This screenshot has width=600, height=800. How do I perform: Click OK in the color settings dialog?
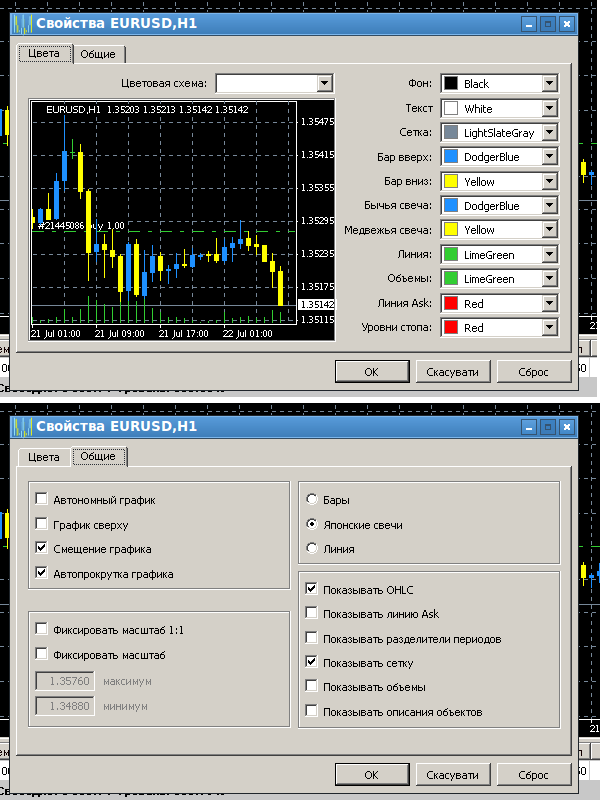(372, 371)
